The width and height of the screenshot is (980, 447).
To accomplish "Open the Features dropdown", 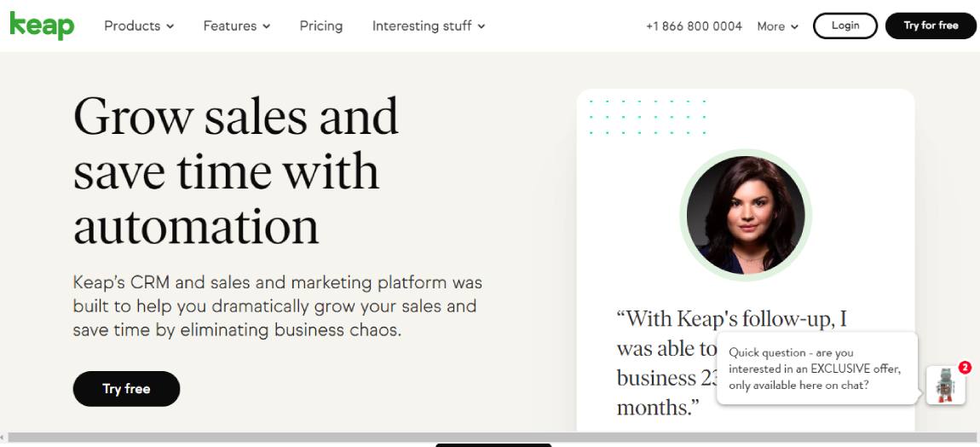I will [236, 26].
